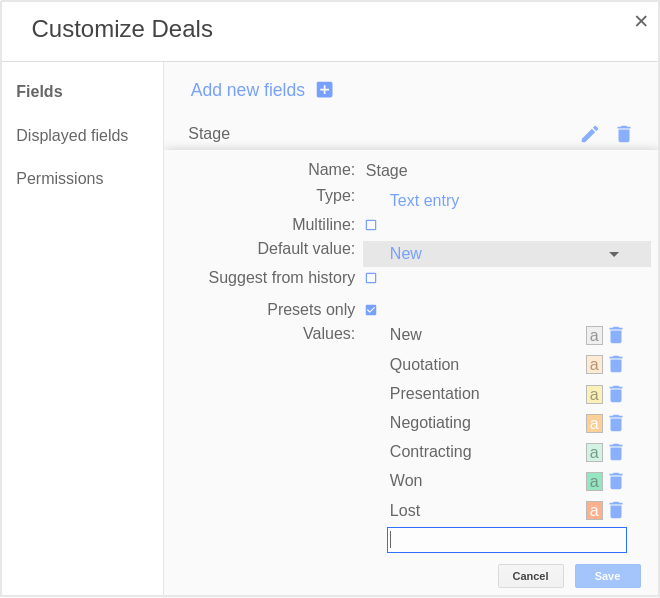Change the Text entry type selector
Viewport: 660px width, 598px height.
(x=424, y=200)
